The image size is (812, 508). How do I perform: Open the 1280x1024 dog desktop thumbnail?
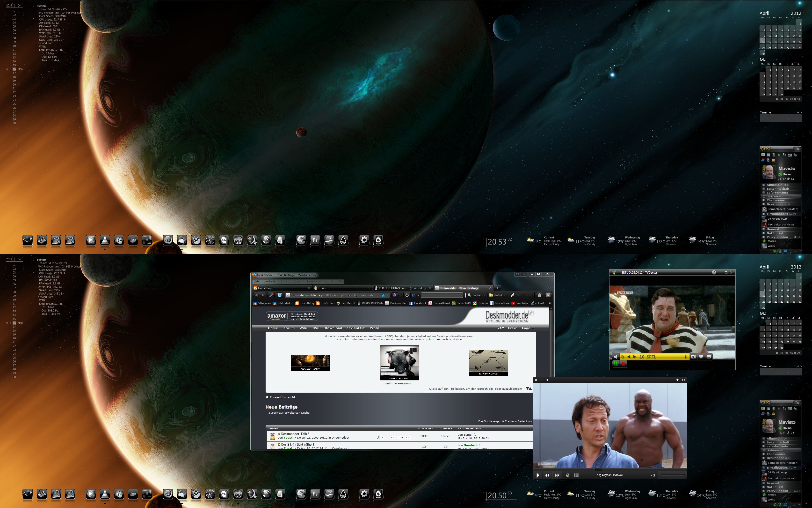tap(399, 363)
